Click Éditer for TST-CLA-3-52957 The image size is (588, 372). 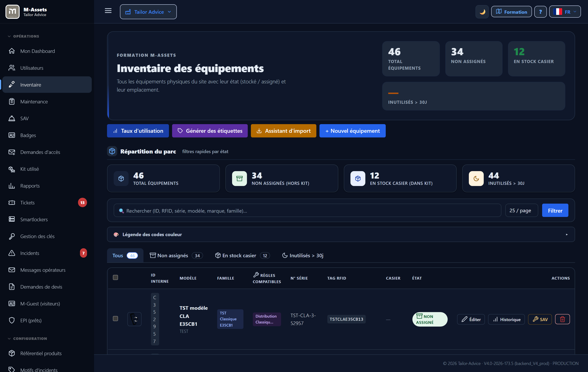[471, 319]
